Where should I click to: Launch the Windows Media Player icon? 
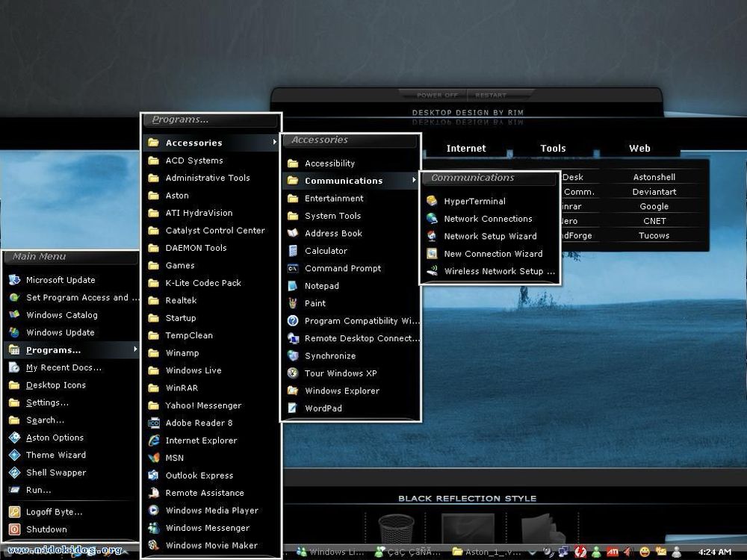tap(153, 510)
